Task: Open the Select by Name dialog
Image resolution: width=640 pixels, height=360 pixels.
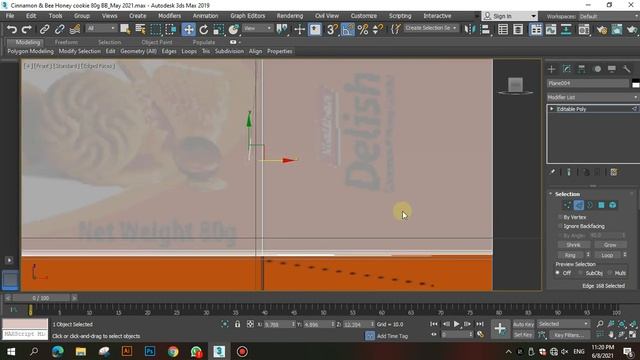Action: click(140, 29)
